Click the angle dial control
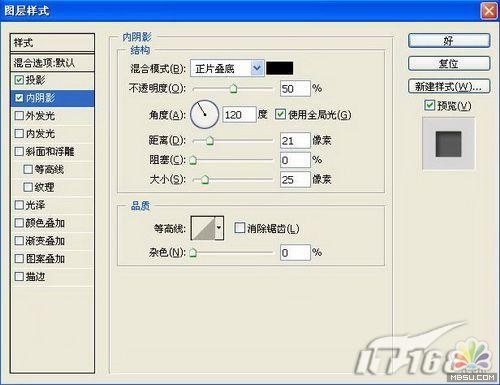Screen dimensions: 500x385 (x=204, y=114)
